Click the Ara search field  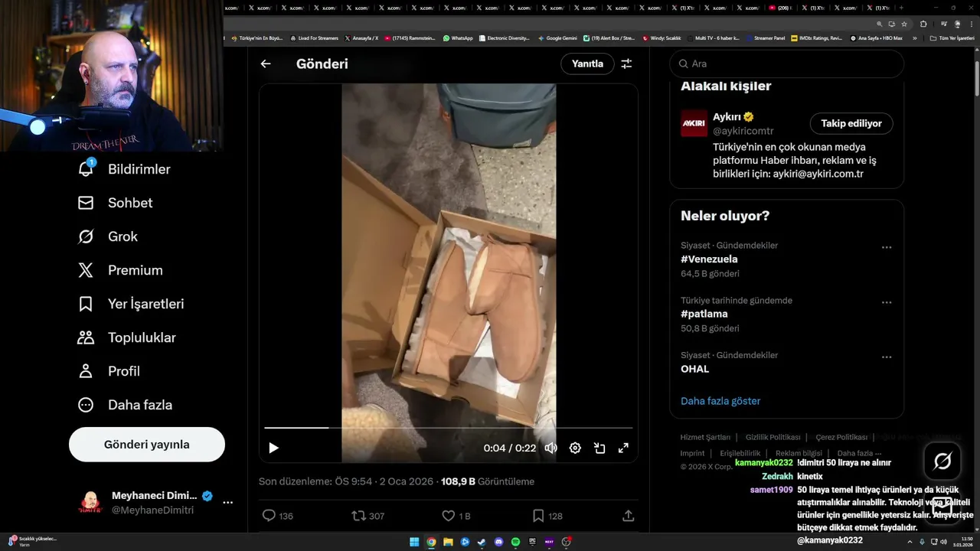(786, 64)
